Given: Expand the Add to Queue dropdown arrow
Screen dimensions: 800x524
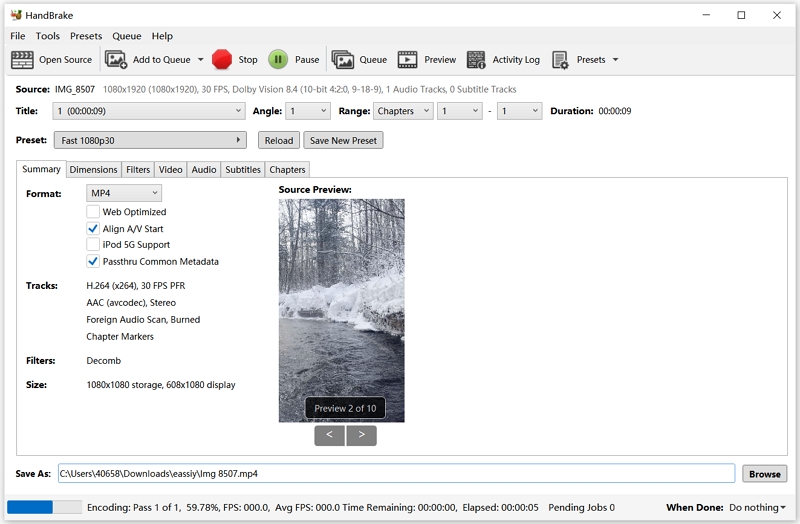Looking at the screenshot, I should point(201,60).
